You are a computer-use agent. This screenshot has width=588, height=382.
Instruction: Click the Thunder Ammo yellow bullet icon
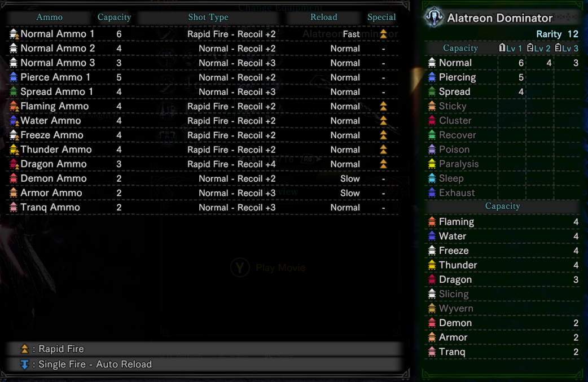14,150
